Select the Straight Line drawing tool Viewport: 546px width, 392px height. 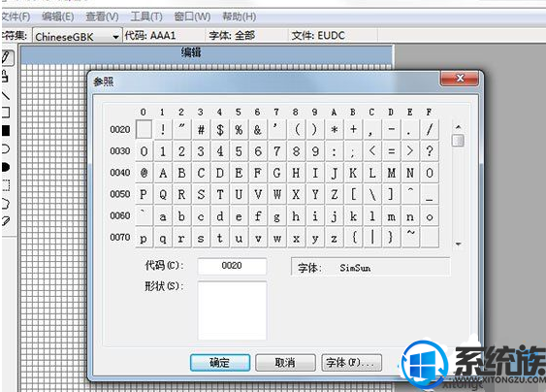(x=5, y=95)
